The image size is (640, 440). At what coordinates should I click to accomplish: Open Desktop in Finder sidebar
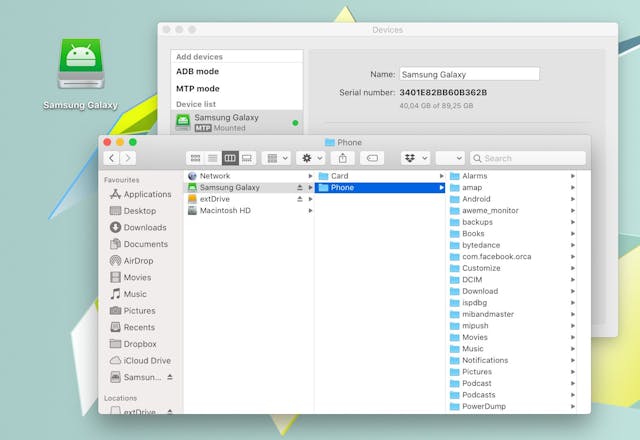(133, 211)
